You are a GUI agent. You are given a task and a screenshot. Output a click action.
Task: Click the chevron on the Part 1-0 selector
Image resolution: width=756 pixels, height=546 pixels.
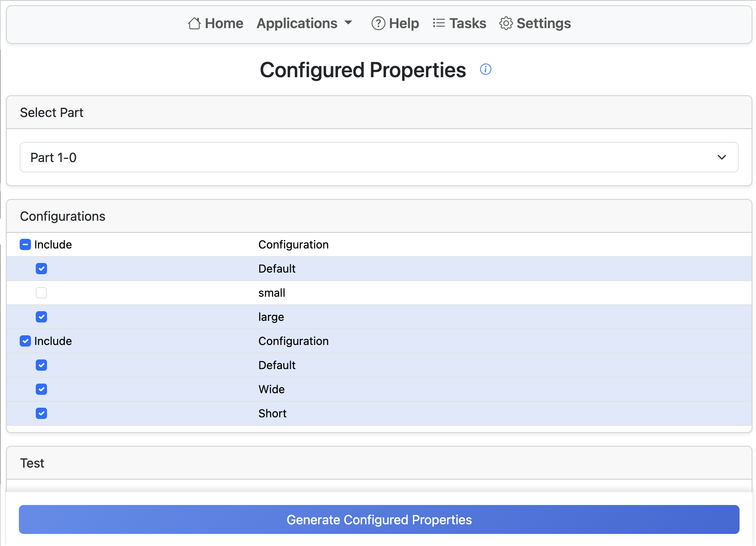click(722, 157)
